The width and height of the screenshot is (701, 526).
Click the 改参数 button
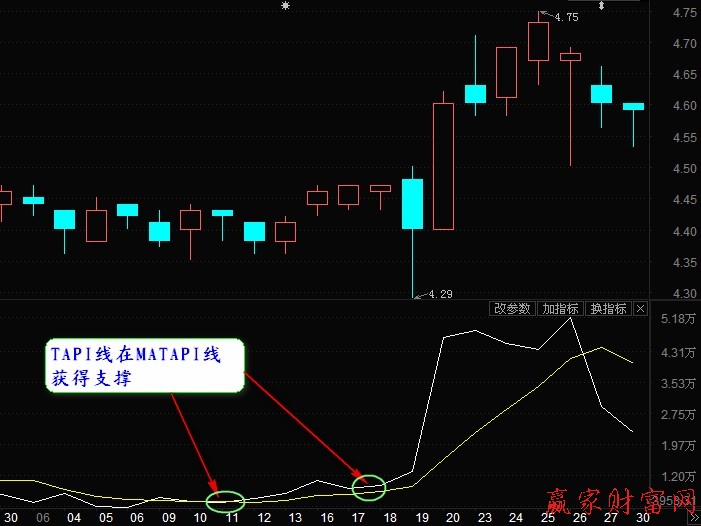pyautogui.click(x=512, y=309)
